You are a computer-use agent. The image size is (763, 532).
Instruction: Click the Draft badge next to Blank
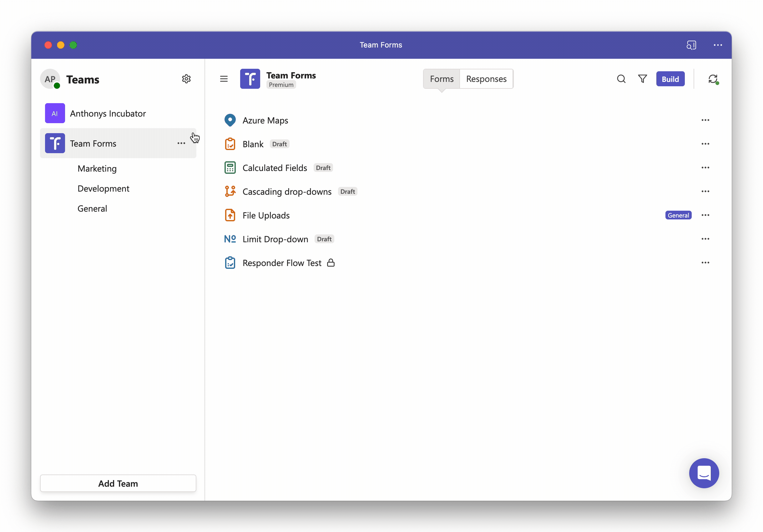279,144
